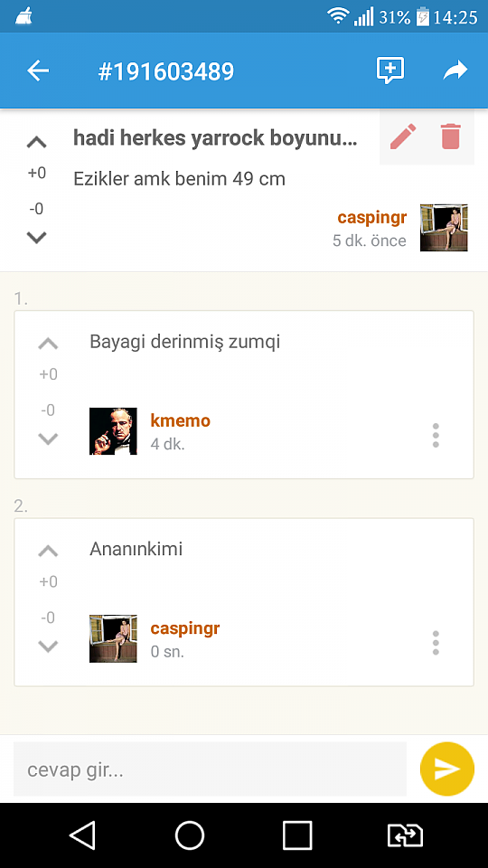Focus the "cevap gir..." reply field
The height and width of the screenshot is (868, 488).
210,769
